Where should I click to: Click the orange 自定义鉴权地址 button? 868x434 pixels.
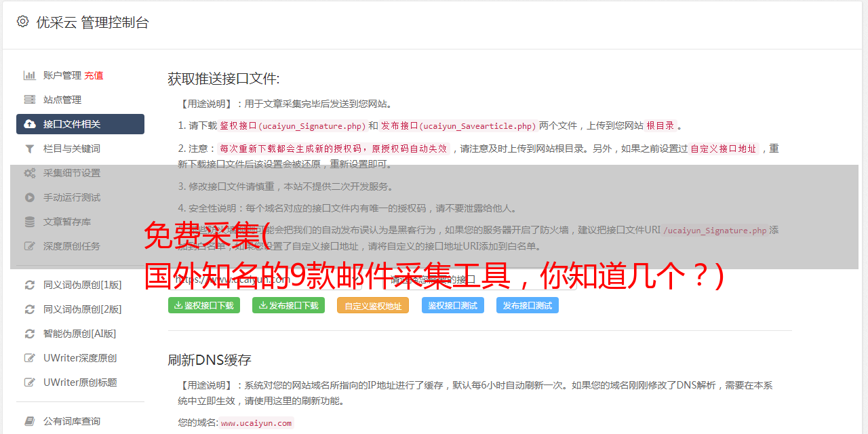click(x=373, y=305)
